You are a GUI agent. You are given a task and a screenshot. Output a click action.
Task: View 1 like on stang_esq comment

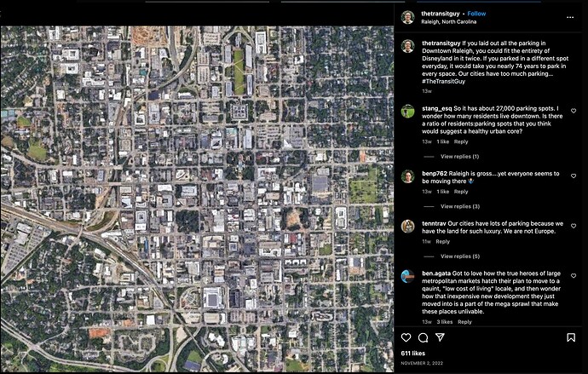[x=442, y=141]
